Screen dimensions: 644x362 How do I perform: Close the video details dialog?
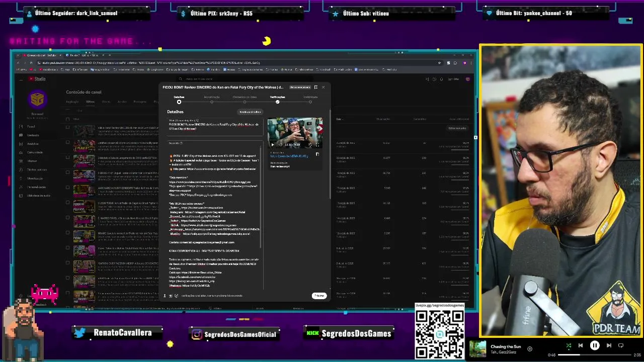(x=323, y=87)
